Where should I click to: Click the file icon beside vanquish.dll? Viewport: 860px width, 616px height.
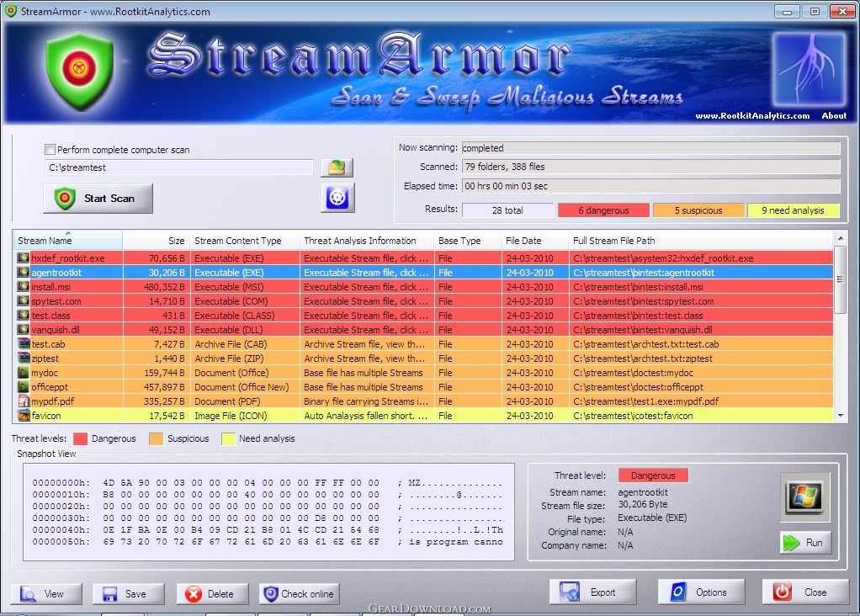23,329
